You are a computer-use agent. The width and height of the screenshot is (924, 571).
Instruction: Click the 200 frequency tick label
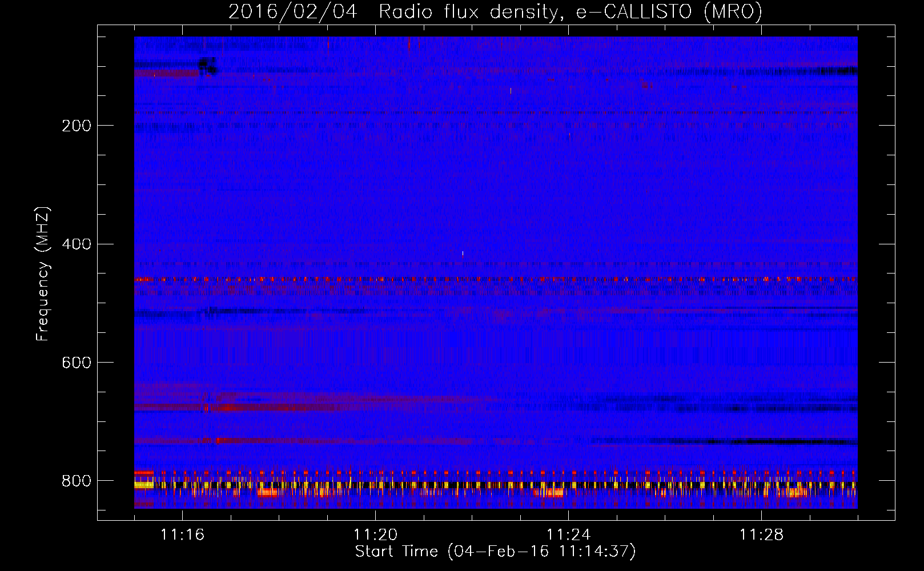coord(76,126)
